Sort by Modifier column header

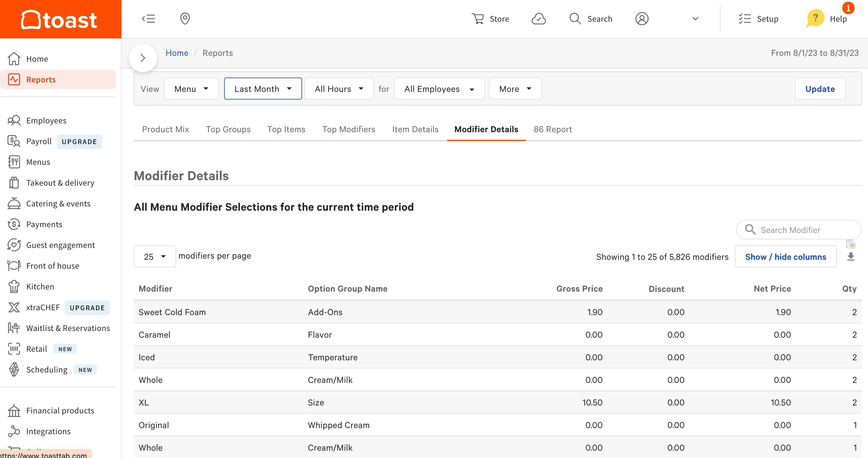(x=155, y=289)
